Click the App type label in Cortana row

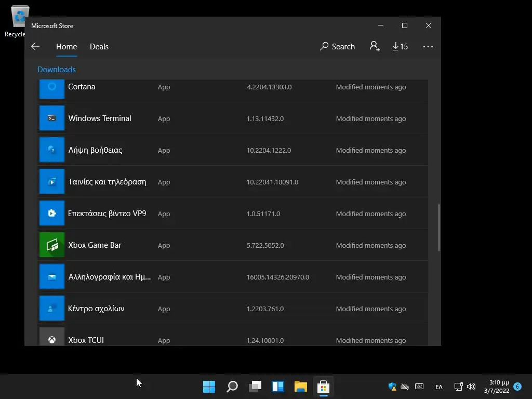pyautogui.click(x=164, y=87)
